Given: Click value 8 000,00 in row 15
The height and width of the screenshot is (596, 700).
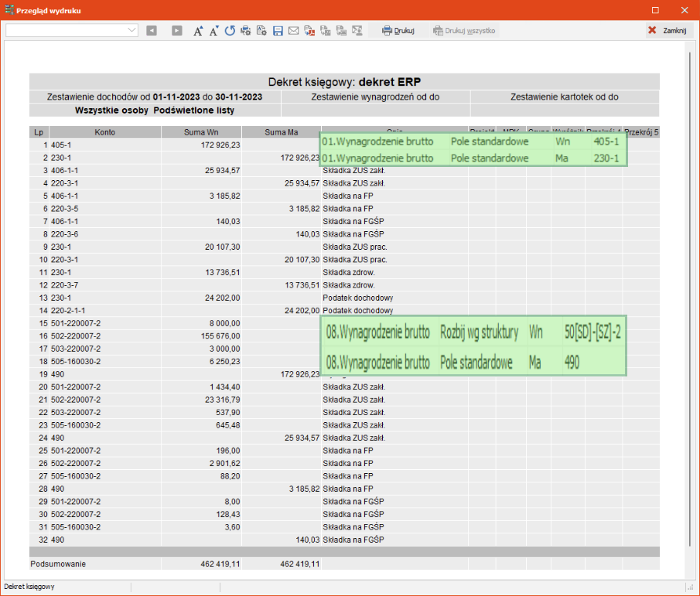Looking at the screenshot, I should (x=224, y=323).
